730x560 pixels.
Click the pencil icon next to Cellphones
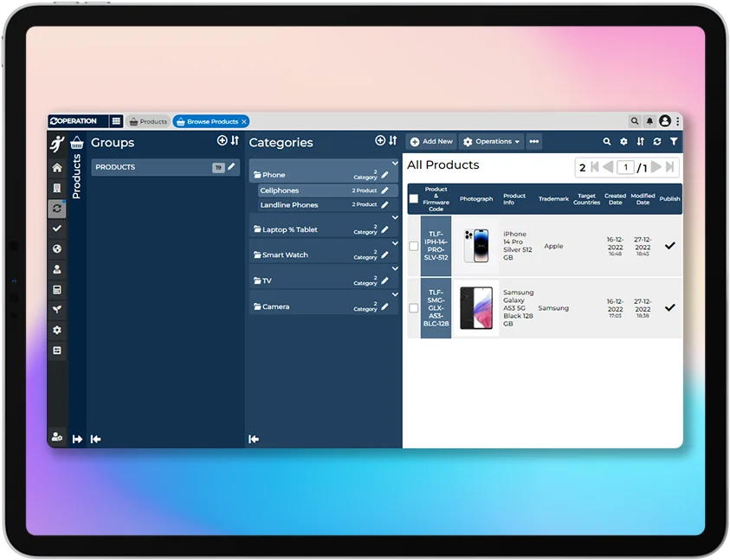pos(385,190)
